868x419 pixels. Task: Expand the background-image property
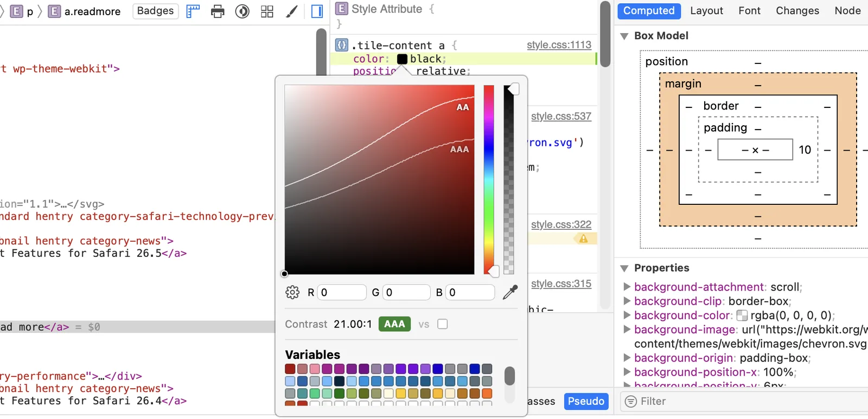click(x=627, y=329)
